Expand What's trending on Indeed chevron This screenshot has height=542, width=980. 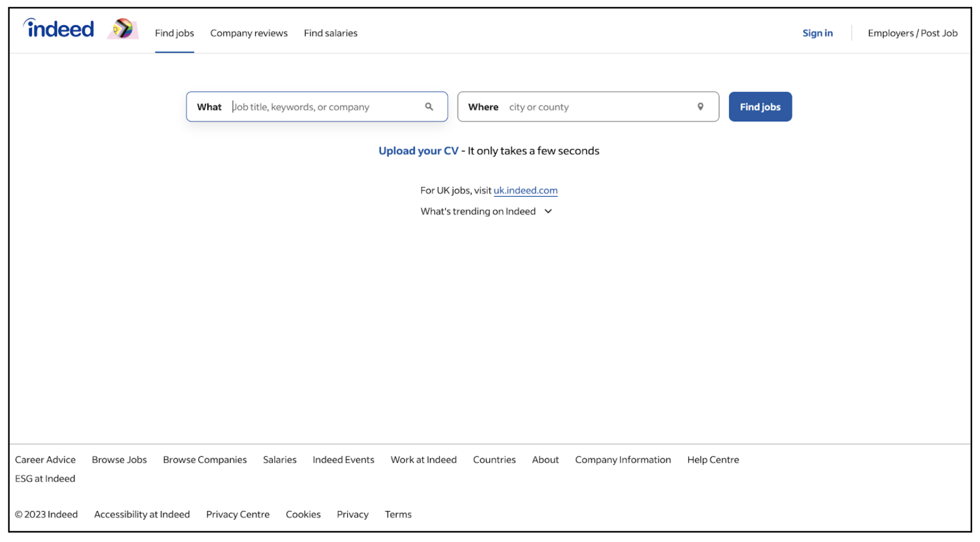(548, 211)
